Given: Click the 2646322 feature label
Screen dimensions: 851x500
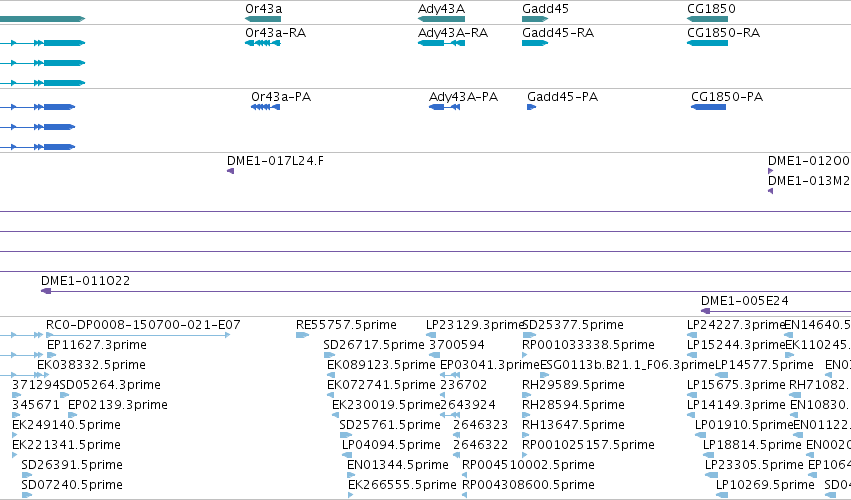Looking at the screenshot, I should click(480, 445).
